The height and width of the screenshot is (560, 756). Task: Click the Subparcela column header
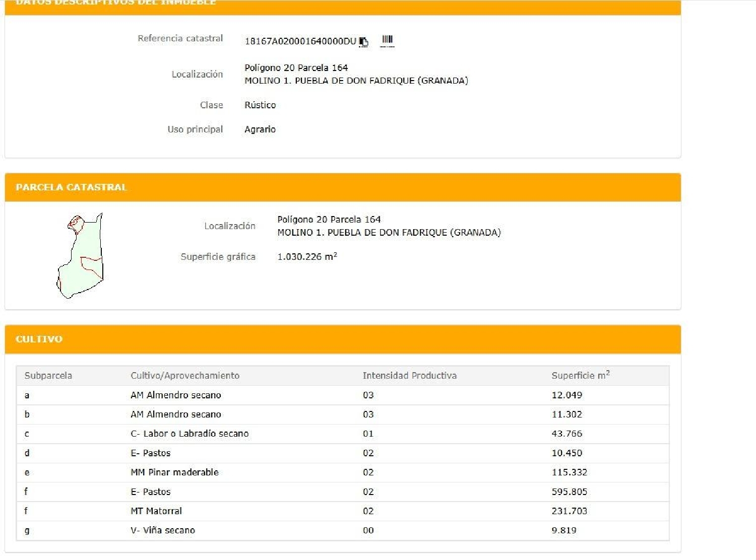coord(48,376)
